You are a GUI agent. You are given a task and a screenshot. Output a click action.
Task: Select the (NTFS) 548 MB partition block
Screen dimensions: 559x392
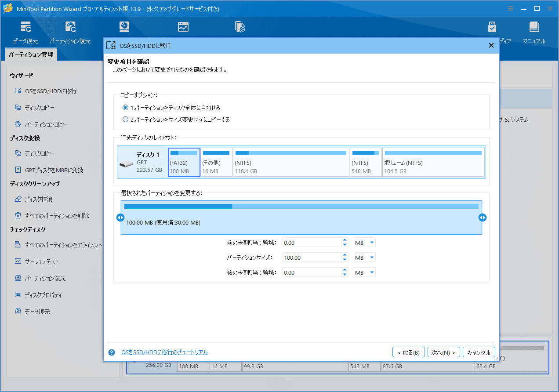click(x=366, y=162)
